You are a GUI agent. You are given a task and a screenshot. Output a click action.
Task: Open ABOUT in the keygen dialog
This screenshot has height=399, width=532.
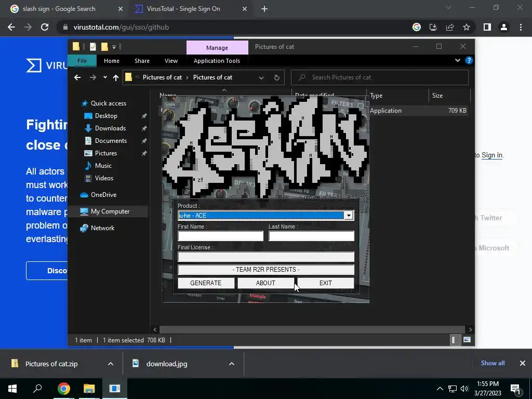coord(265,283)
